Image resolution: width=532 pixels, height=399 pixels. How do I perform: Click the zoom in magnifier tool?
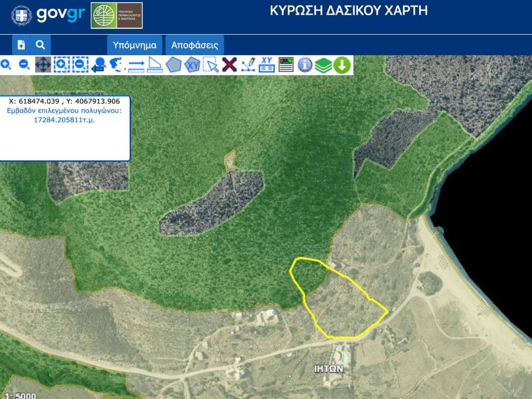6,65
